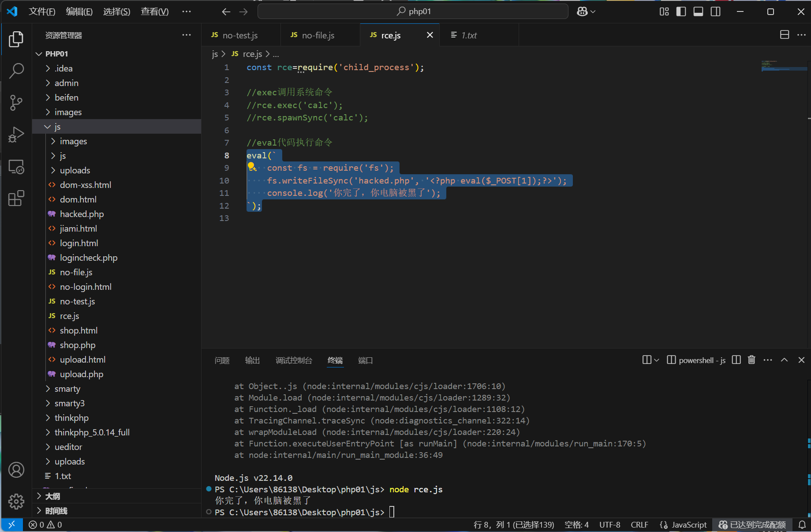Open the Manage gear icon
The image size is (811, 532).
click(16, 502)
